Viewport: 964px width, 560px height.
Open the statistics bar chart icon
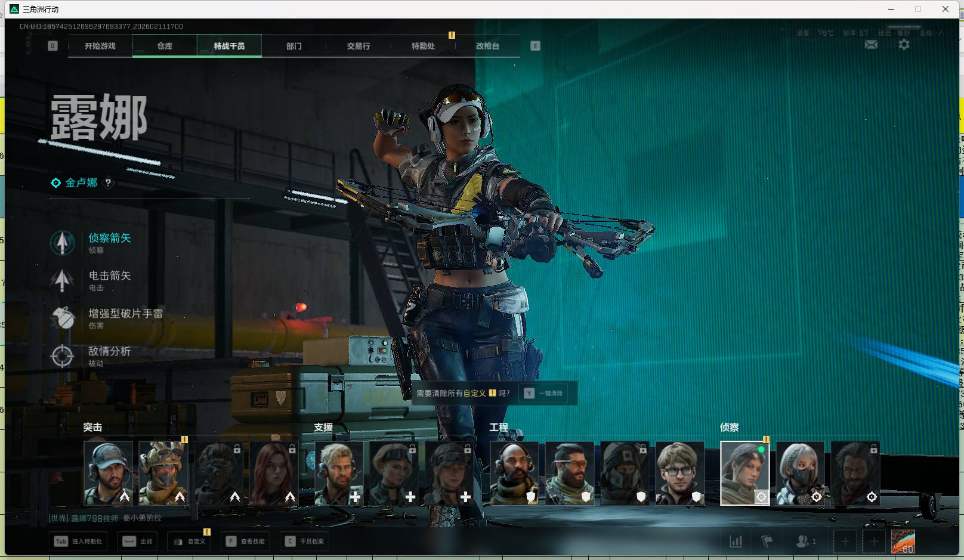point(736,542)
